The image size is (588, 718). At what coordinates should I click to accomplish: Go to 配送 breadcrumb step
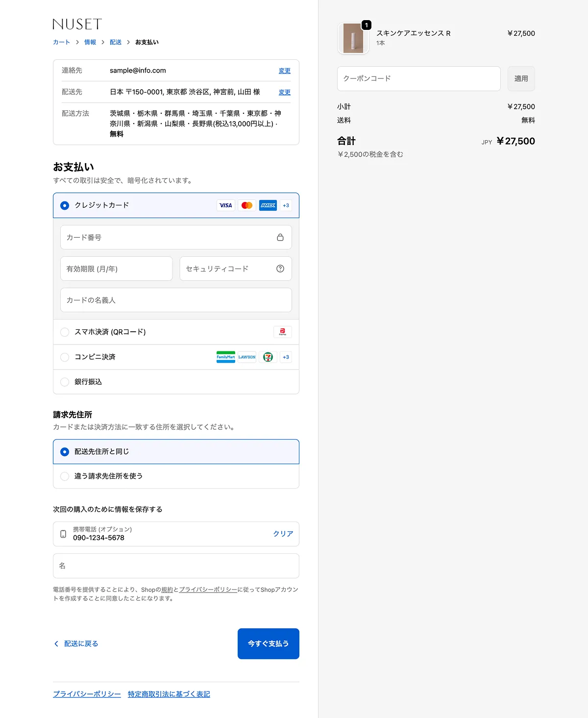click(x=116, y=42)
